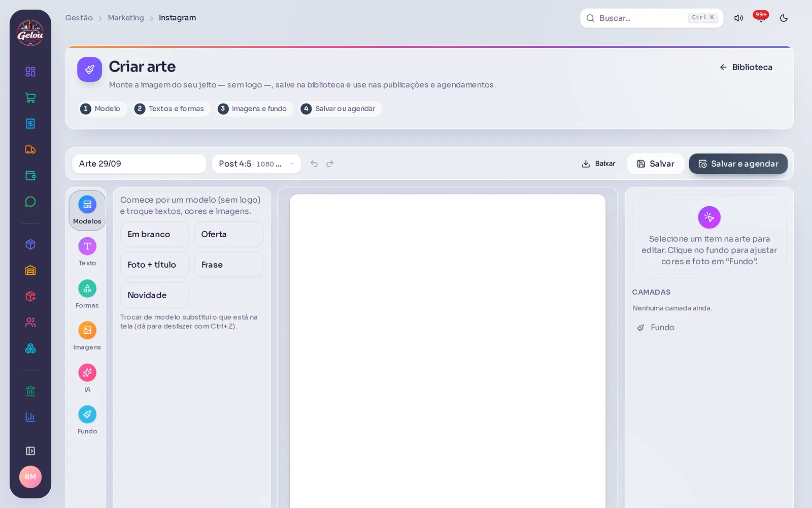Screen dimensions: 812x508
Task: Open the orange warehouse sidebar icon
Action: pyautogui.click(x=30, y=270)
